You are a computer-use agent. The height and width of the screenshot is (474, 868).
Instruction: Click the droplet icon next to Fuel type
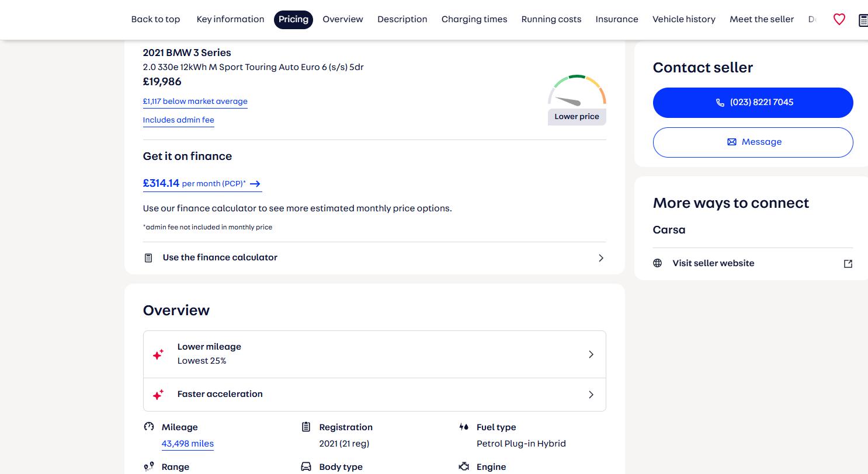[x=464, y=427]
